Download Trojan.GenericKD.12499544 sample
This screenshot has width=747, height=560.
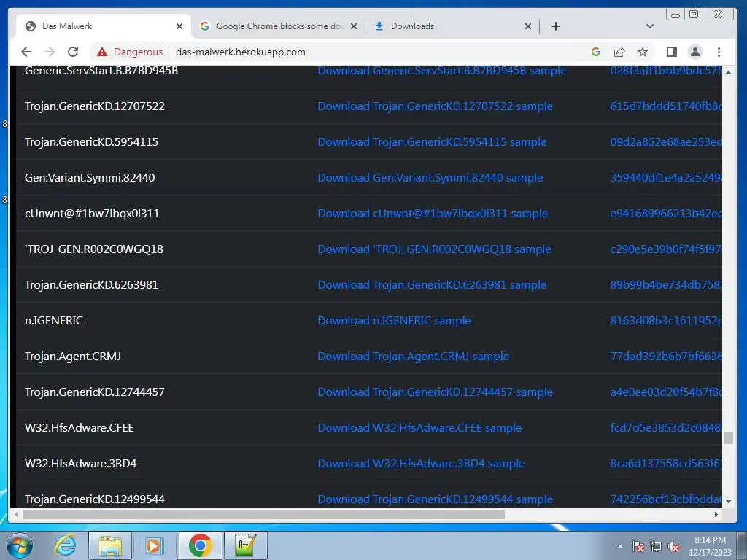click(435, 499)
